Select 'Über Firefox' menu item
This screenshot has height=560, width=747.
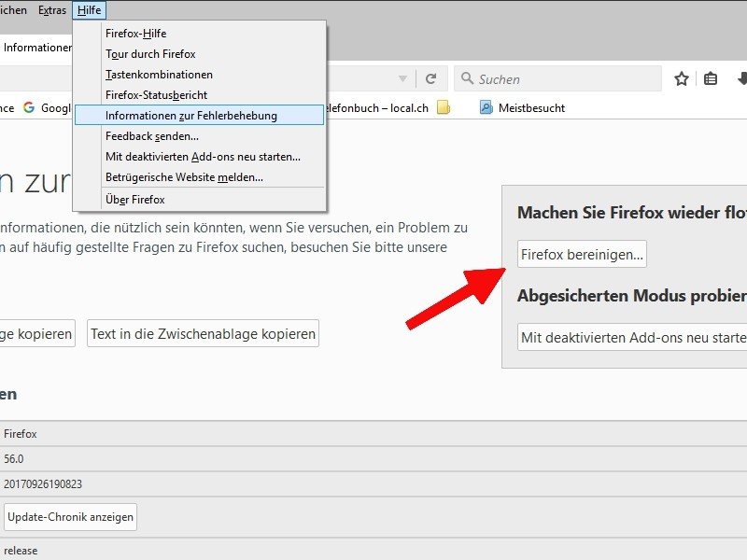coord(134,200)
